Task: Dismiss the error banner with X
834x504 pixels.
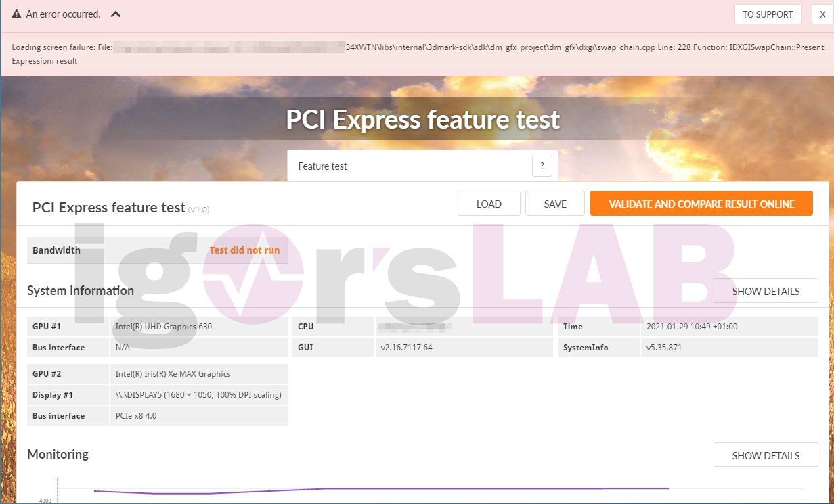Action: pos(822,14)
